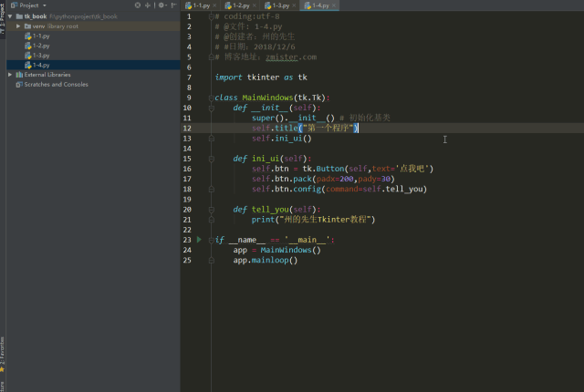Fold the tell_you method at line 20
This screenshot has height=392, width=584.
(211, 210)
